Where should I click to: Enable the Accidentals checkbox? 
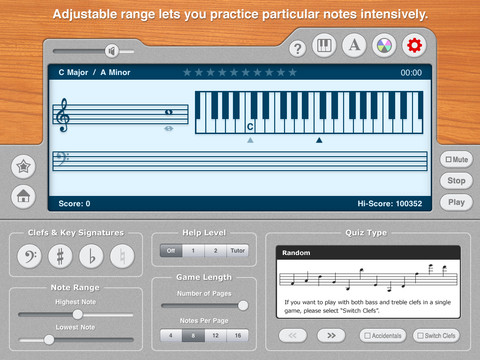383,336
